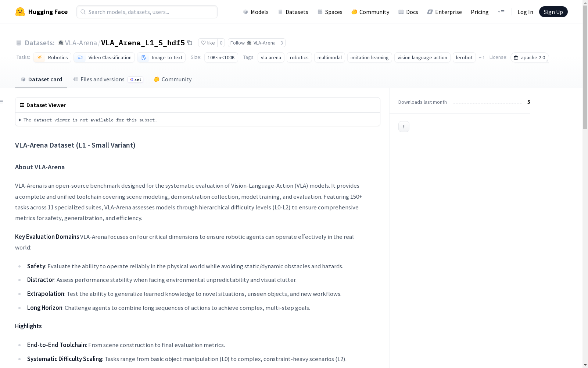This screenshot has height=368, width=588.
Task: Open the Community tab of the dataset
Action: tap(172, 79)
